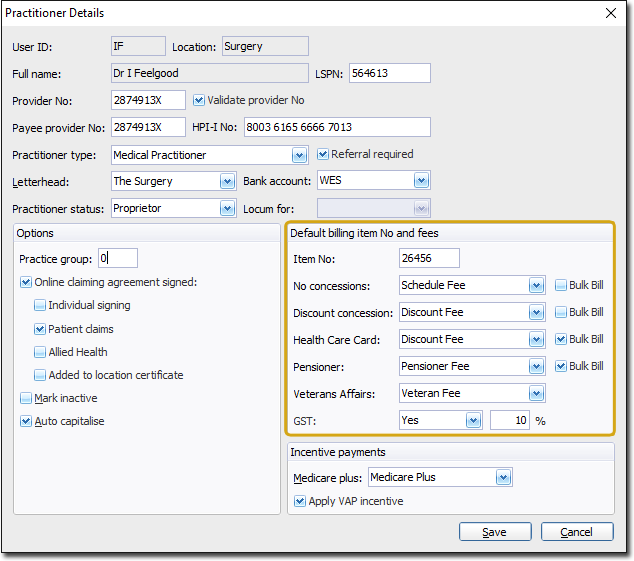Open the Practitioner type dropdown
Image resolution: width=634 pixels, height=561 pixels.
pos(299,155)
